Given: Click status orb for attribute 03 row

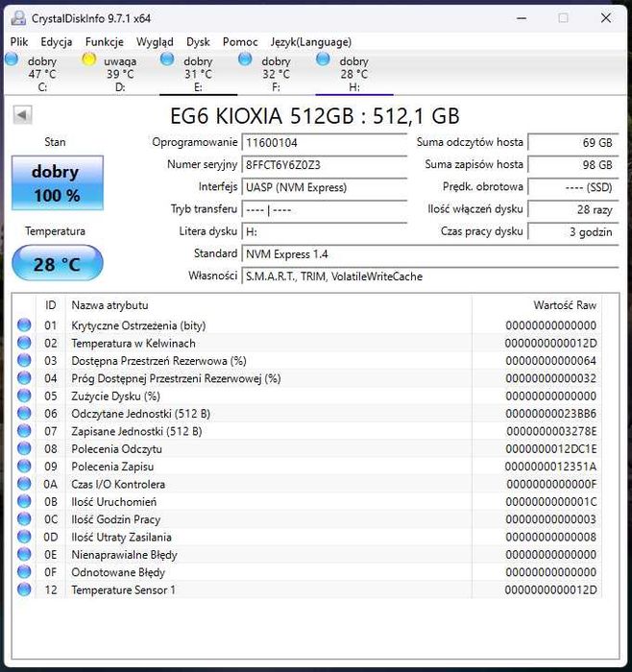Looking at the screenshot, I should pyautogui.click(x=24, y=360).
